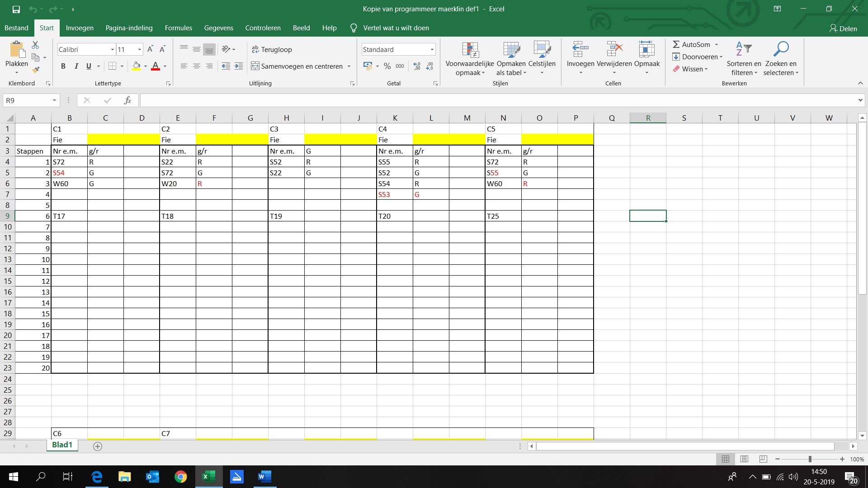
Task: Open Samenvoegen en centreren dropdown arrow
Action: coord(349,66)
